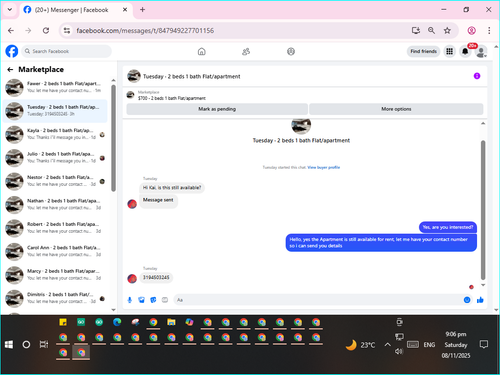Click the large listing thumbnail in chat

(301, 125)
